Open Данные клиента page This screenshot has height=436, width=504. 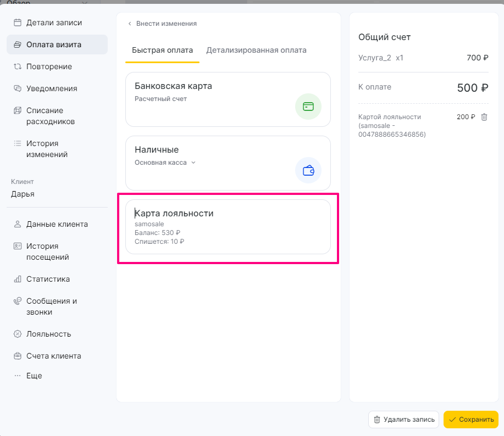click(x=57, y=224)
